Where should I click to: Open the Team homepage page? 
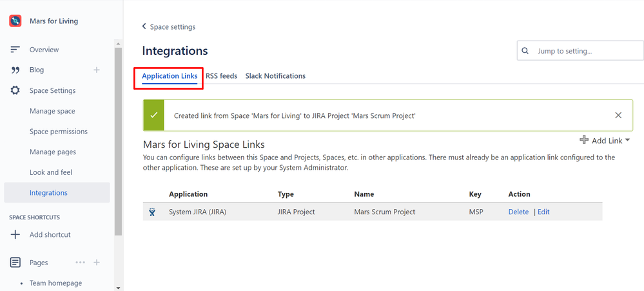(x=55, y=283)
